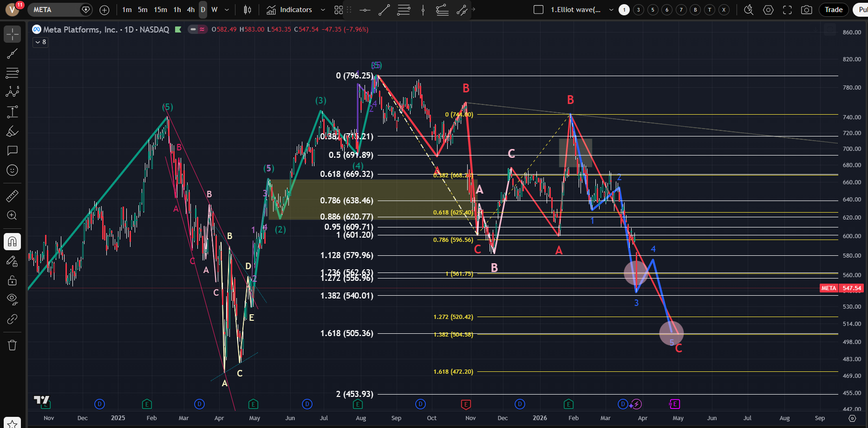Click the trash icon to remove drawings
The image size is (868, 428).
pyautogui.click(x=12, y=345)
